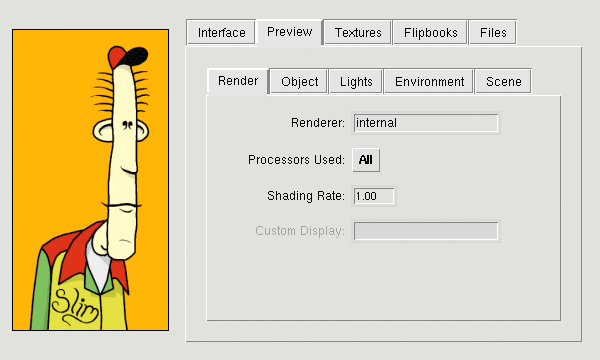600x360 pixels.
Task: Open the Processors Used All menu button
Action: [x=366, y=160]
